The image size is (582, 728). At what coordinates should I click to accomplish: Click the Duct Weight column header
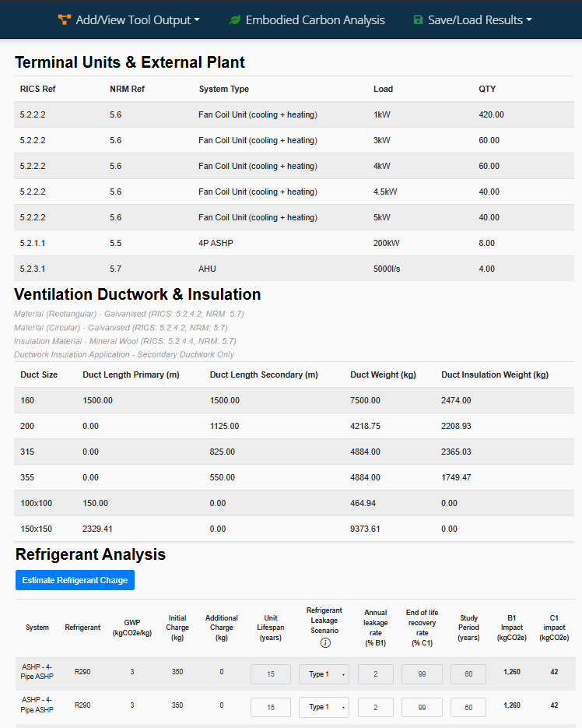(x=381, y=374)
